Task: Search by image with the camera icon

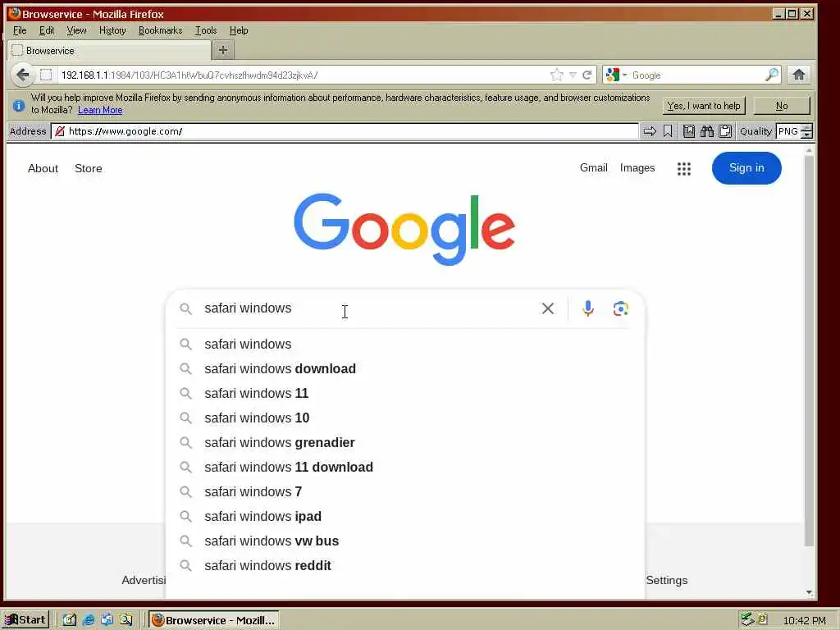Action: (620, 308)
